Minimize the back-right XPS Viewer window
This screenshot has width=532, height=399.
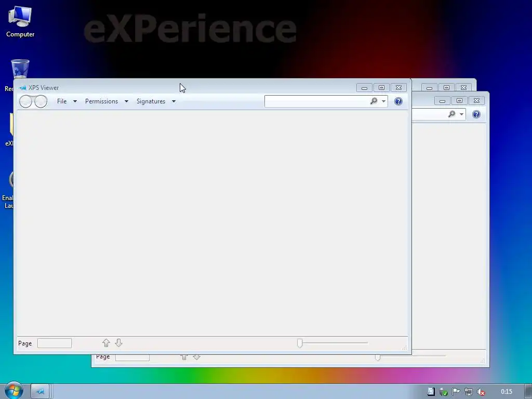click(x=442, y=101)
